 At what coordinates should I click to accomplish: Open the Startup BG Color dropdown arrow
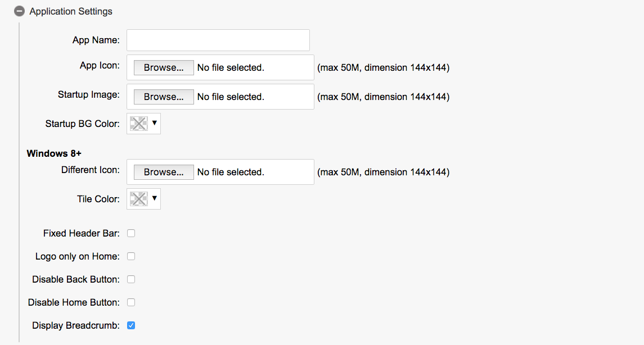click(x=155, y=123)
